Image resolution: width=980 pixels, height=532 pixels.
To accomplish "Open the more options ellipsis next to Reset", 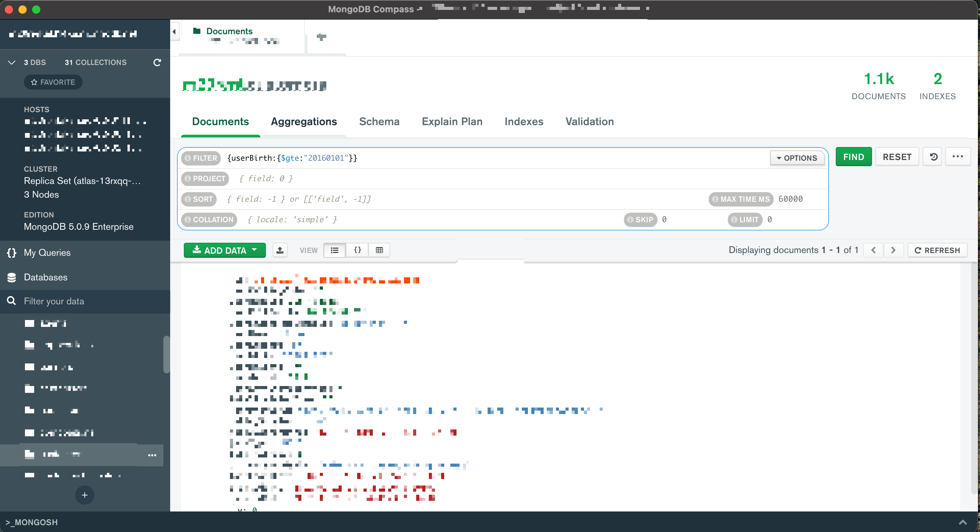I will [957, 157].
